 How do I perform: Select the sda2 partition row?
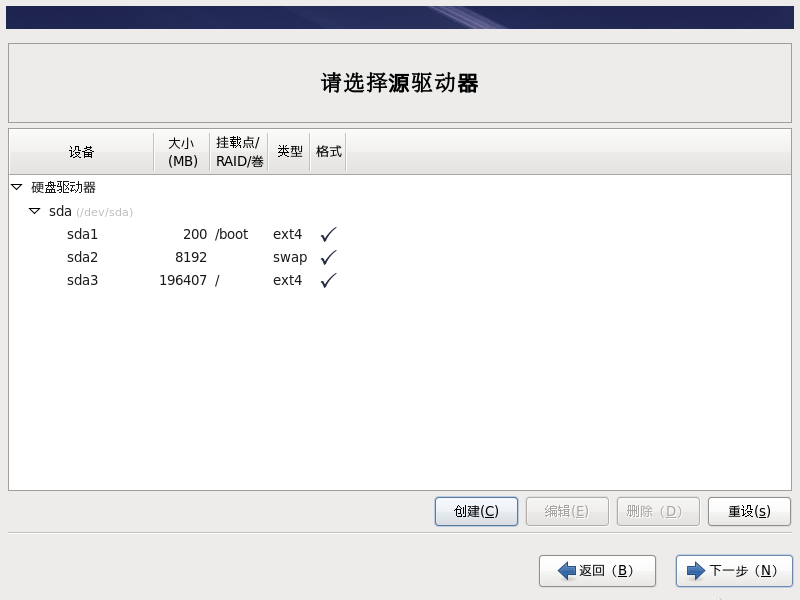[x=400, y=257]
